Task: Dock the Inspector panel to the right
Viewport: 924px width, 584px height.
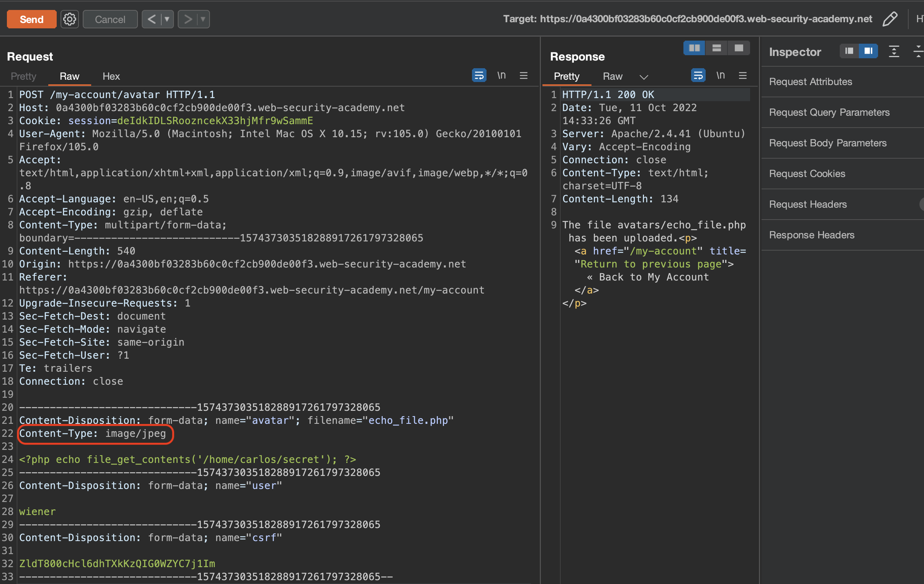Action: (x=868, y=51)
